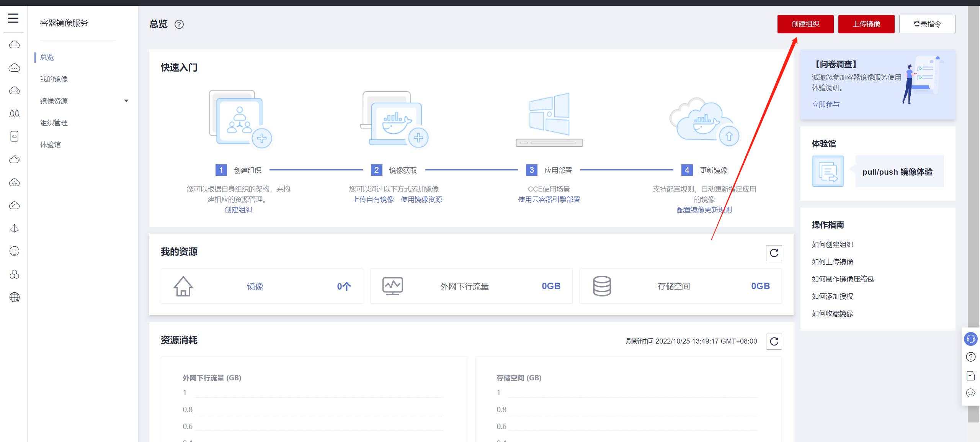
Task: Open the customer service headset icon
Action: click(970, 339)
